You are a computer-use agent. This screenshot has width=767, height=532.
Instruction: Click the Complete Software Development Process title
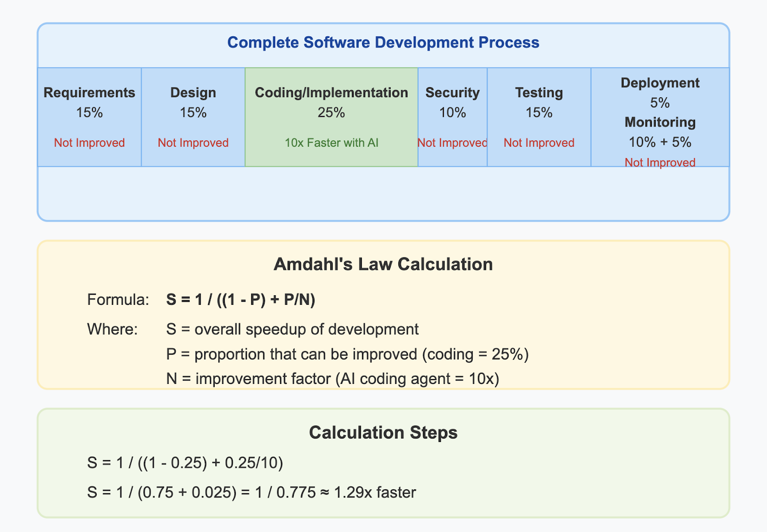pyautogui.click(x=383, y=43)
